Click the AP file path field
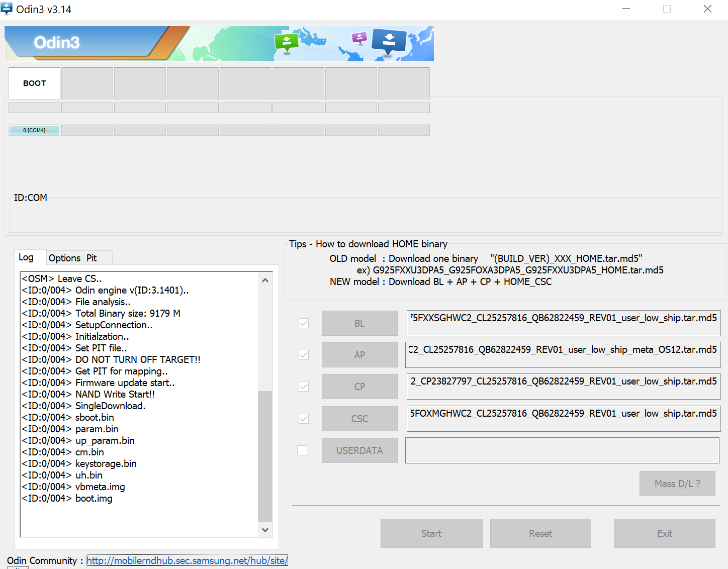Image resolution: width=728 pixels, height=569 pixels. point(564,355)
